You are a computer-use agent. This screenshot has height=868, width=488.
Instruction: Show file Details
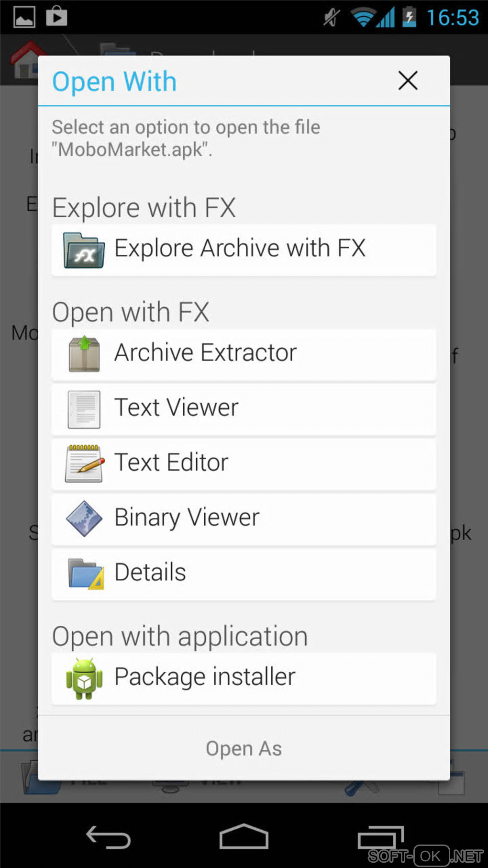click(150, 573)
